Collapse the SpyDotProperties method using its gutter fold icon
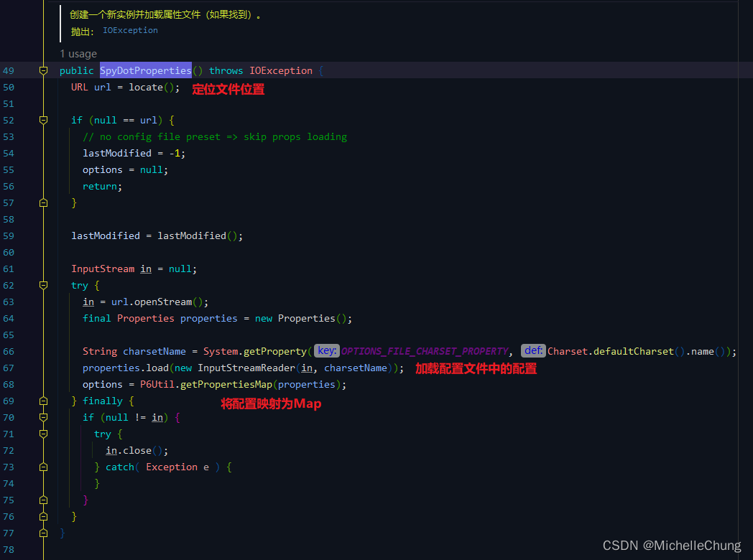This screenshot has height=560, width=753. (43, 70)
